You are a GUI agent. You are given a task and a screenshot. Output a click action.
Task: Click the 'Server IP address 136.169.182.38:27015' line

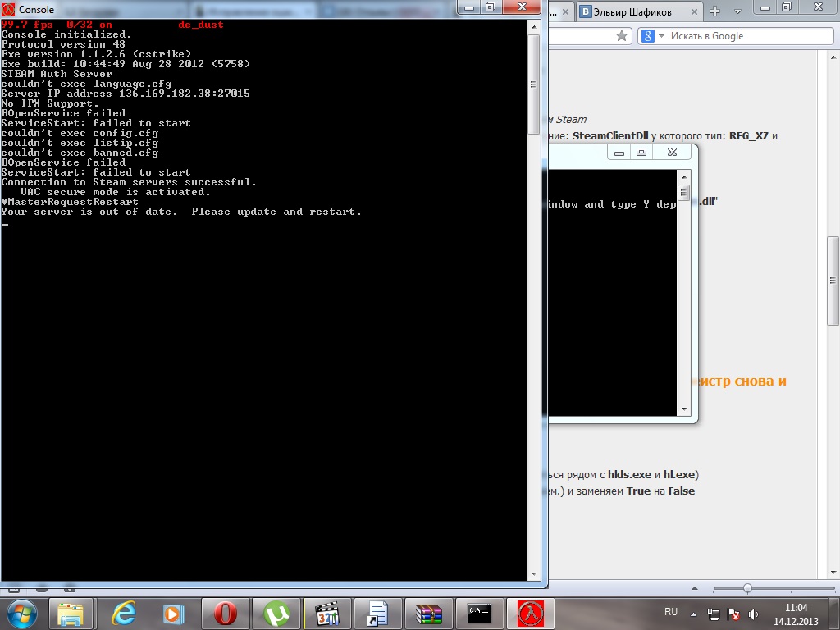click(x=126, y=94)
